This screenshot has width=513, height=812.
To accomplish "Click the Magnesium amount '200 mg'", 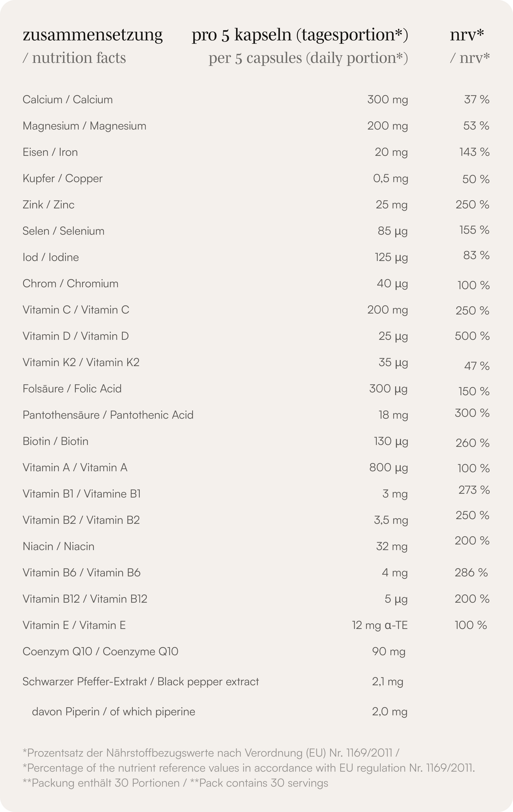I will pos(387,126).
